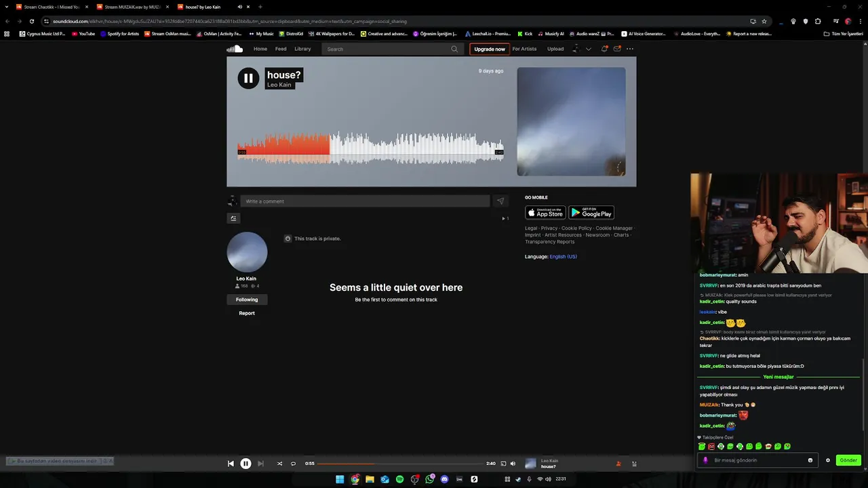Send comment with the paper plane icon

tap(500, 201)
